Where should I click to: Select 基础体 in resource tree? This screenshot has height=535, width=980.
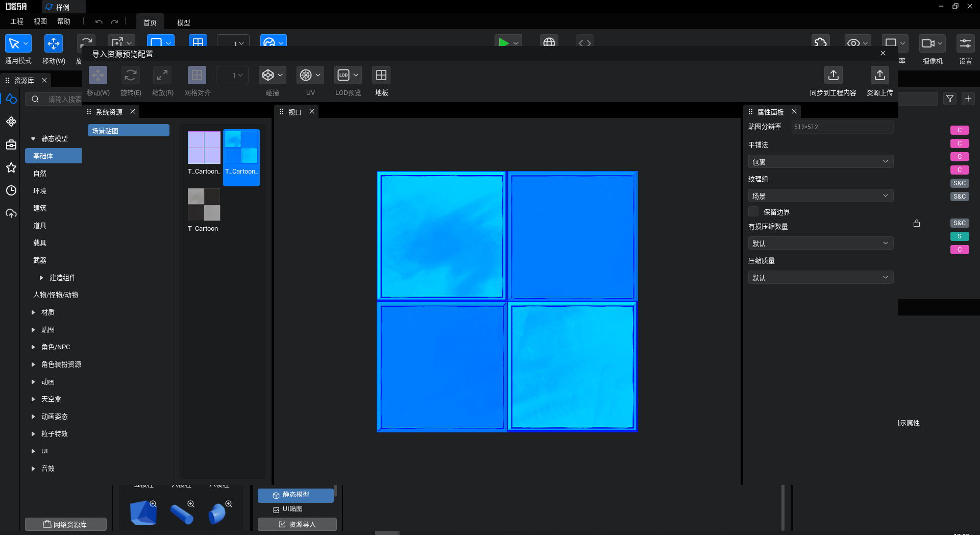53,156
